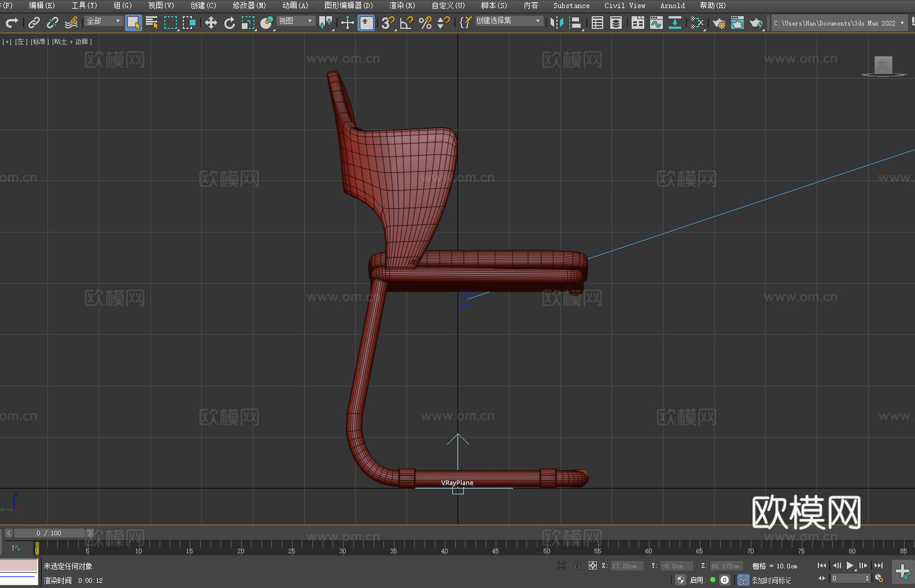Open the Arnold menu
Image resolution: width=915 pixels, height=588 pixels.
(673, 5)
